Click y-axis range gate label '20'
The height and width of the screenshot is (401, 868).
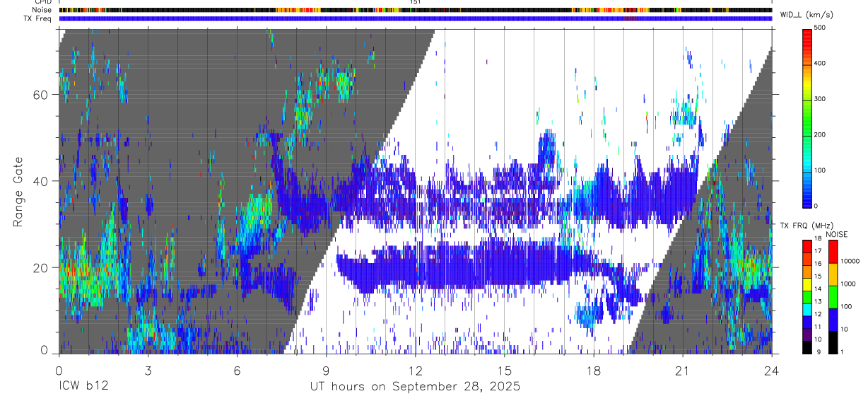(x=40, y=267)
